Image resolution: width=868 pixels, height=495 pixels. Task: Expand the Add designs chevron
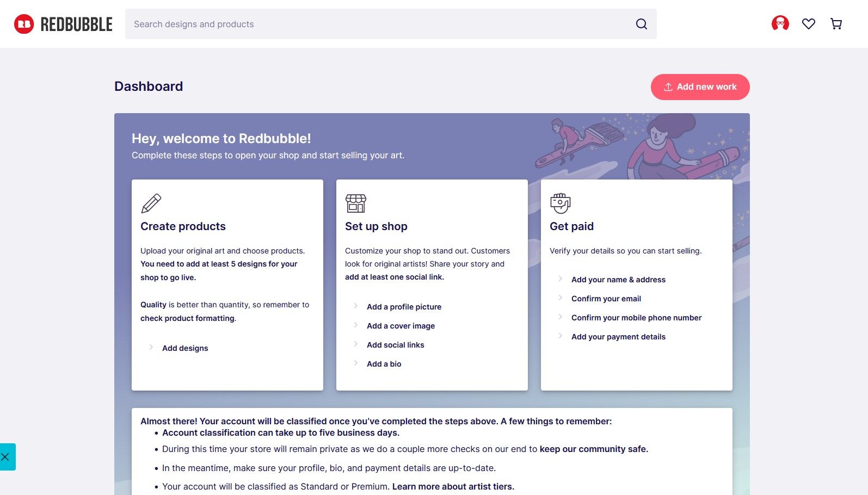point(151,348)
